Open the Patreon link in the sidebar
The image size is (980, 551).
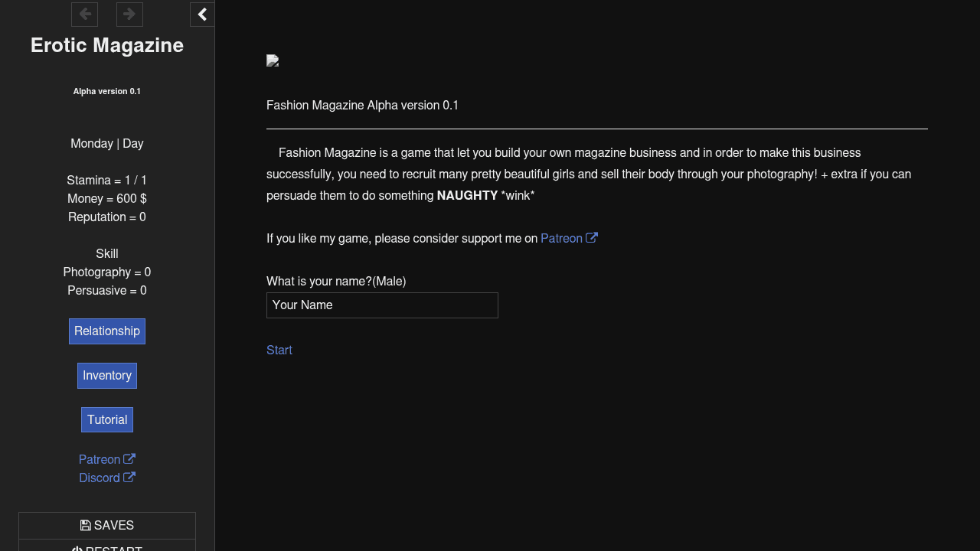coord(100,460)
